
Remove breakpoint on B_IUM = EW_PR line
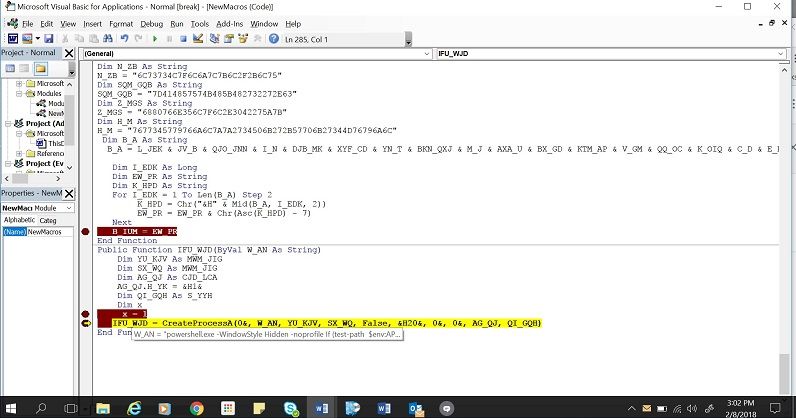tap(85, 232)
